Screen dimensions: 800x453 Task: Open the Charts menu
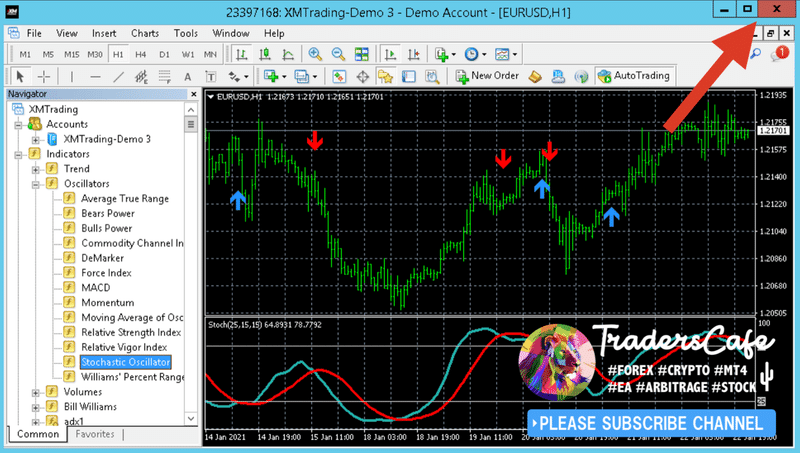click(x=145, y=34)
